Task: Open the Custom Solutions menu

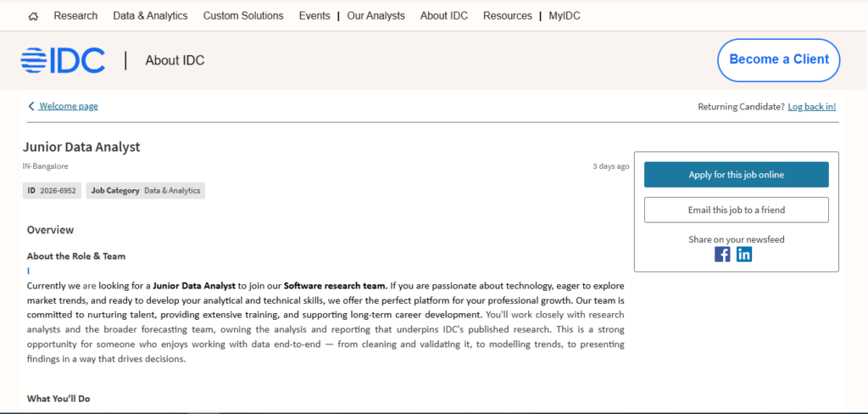Action: pyautogui.click(x=243, y=16)
